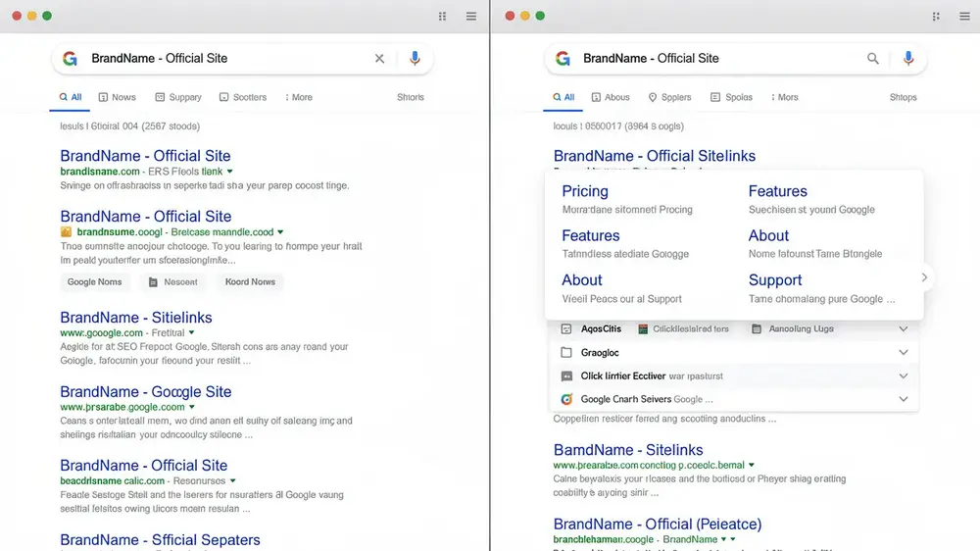Switch to the Nows tab
The image size is (980, 551).
point(117,98)
